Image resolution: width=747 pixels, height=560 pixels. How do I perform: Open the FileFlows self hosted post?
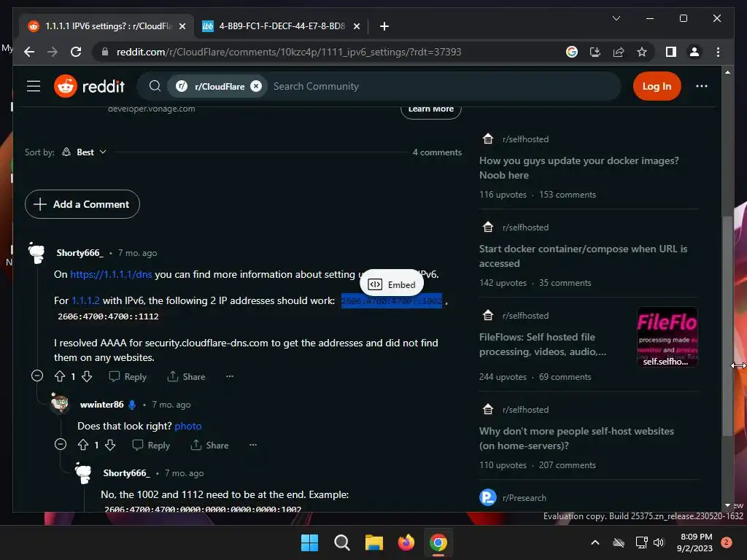pyautogui.click(x=543, y=344)
